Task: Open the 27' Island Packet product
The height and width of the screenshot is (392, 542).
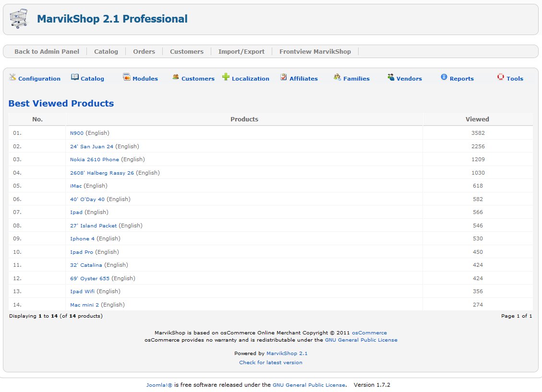Action: (93, 226)
